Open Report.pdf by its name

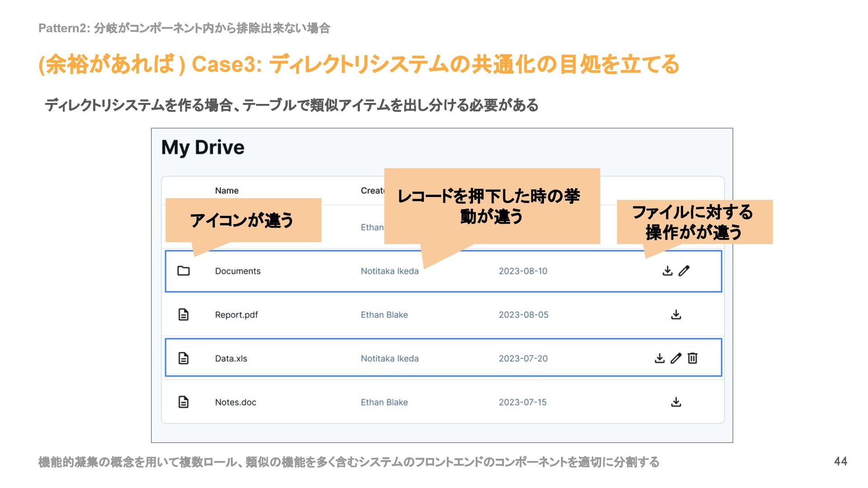236,315
